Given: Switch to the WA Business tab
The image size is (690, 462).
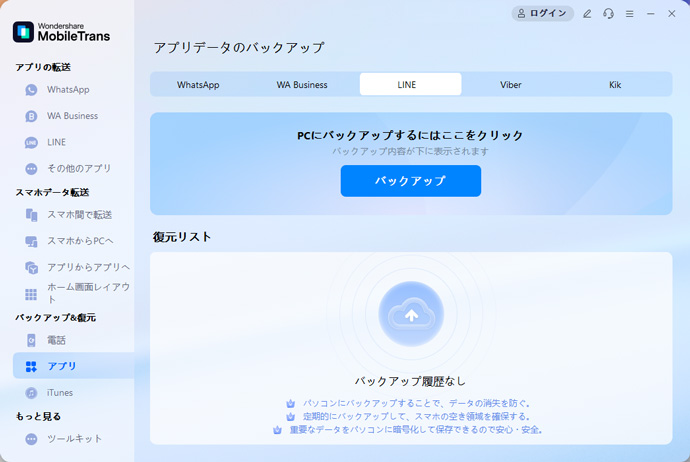Looking at the screenshot, I should 302,84.
